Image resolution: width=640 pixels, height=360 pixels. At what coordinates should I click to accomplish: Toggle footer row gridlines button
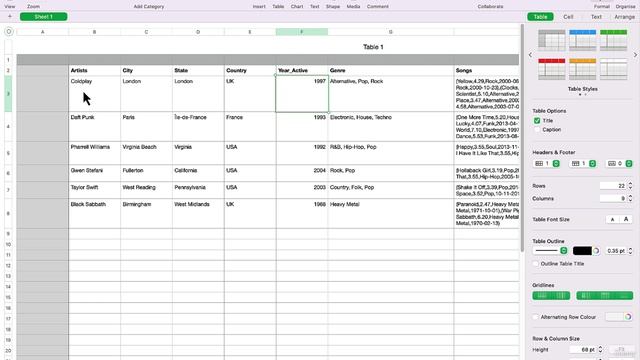coord(624,296)
